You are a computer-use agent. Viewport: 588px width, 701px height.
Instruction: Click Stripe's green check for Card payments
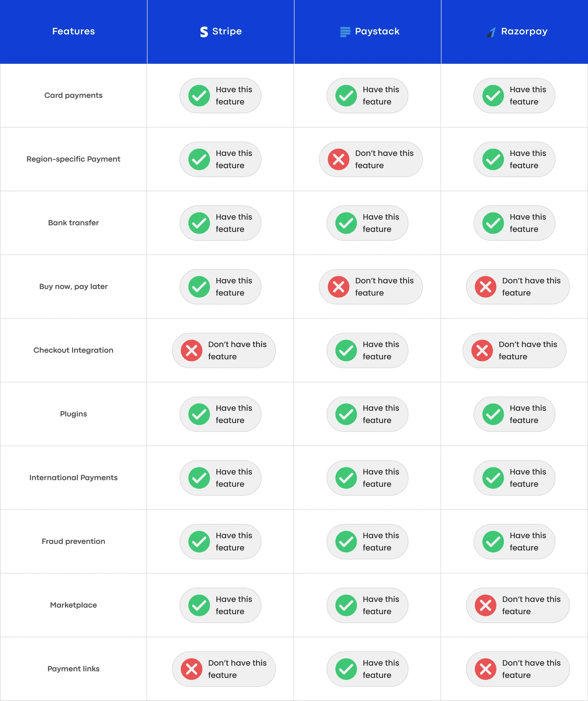tap(199, 96)
